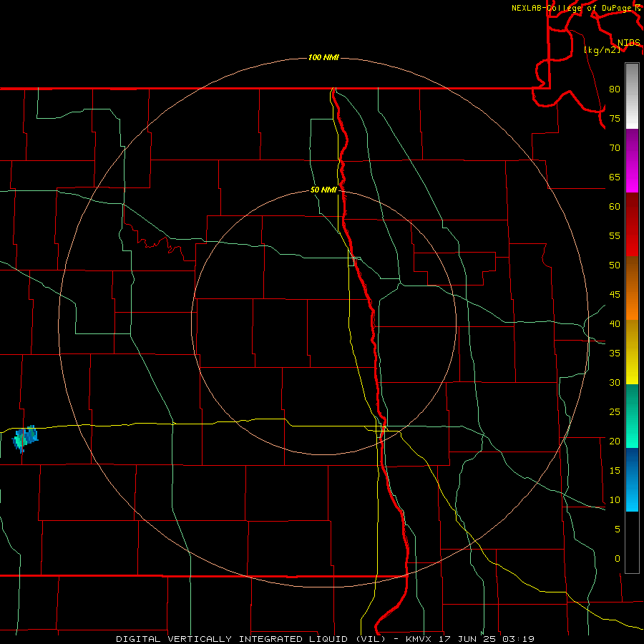This screenshot has height=644, width=644.
Task: Click the "50 NMI" range ring label
Action: click(323, 190)
